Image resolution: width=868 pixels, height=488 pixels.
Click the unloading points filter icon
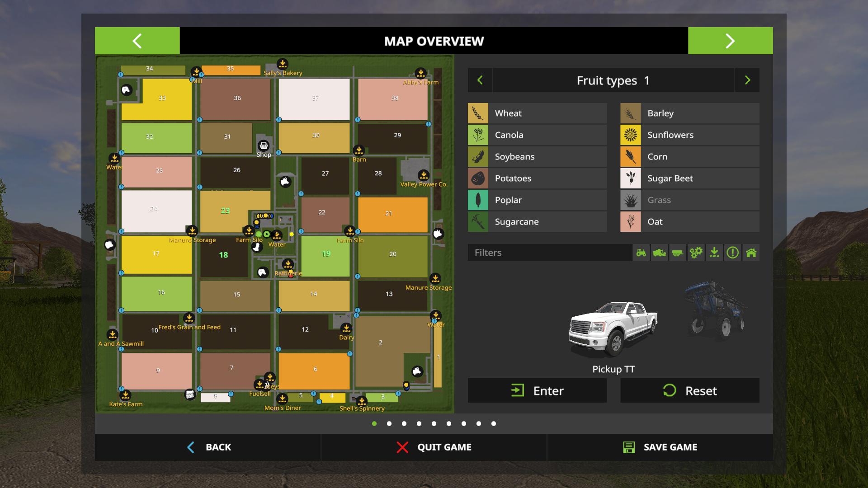[714, 253]
